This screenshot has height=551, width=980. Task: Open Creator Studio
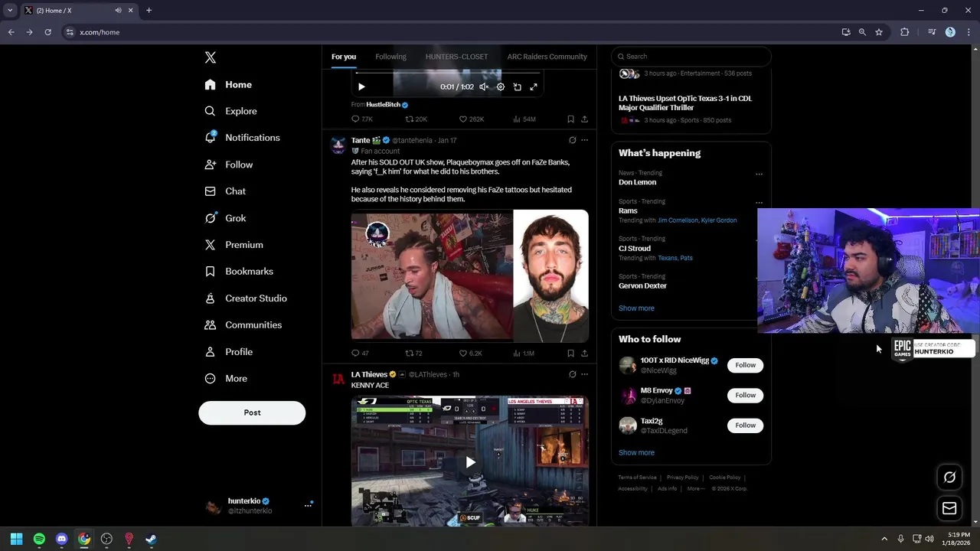pos(245,298)
